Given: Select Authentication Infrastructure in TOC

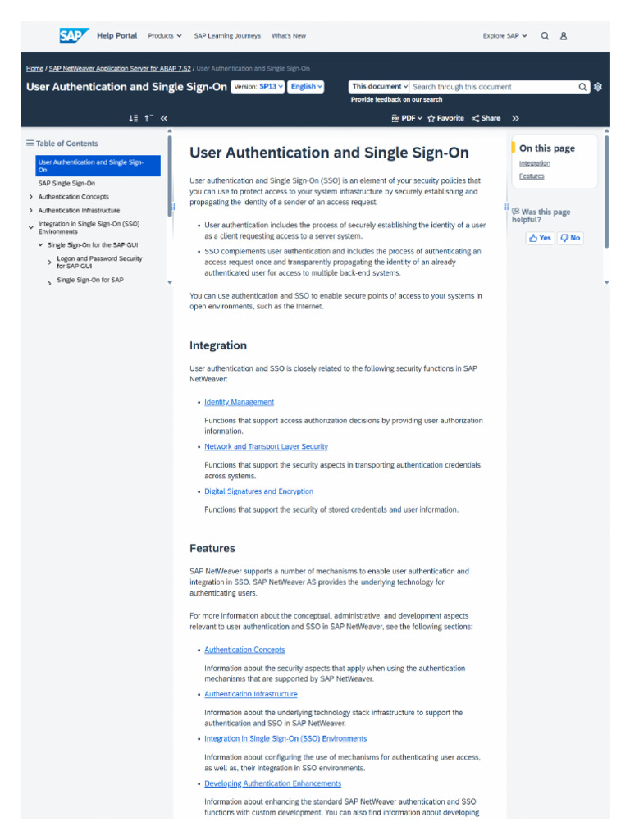Looking at the screenshot, I should 79,211.
